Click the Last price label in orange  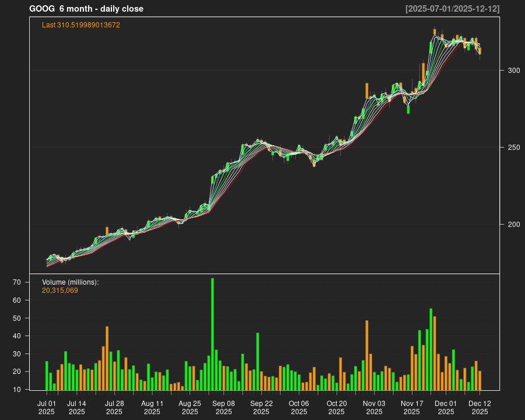point(80,25)
